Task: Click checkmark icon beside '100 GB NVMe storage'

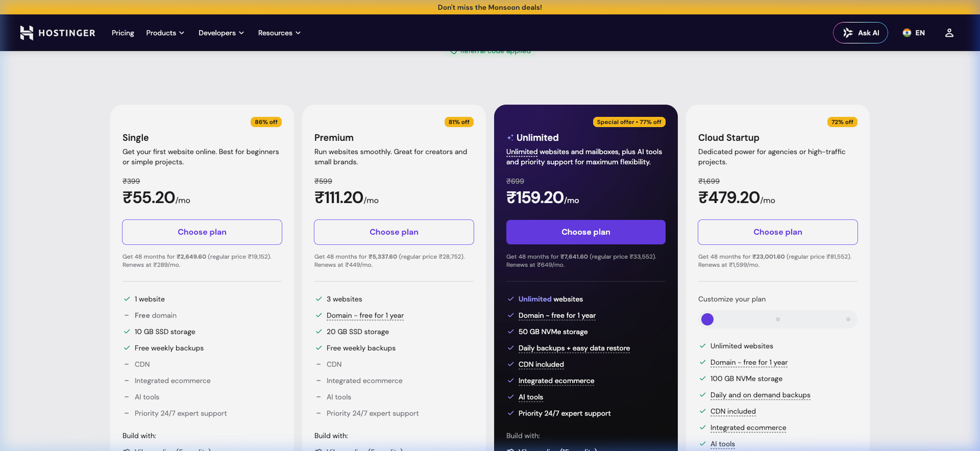Action: [x=703, y=379]
